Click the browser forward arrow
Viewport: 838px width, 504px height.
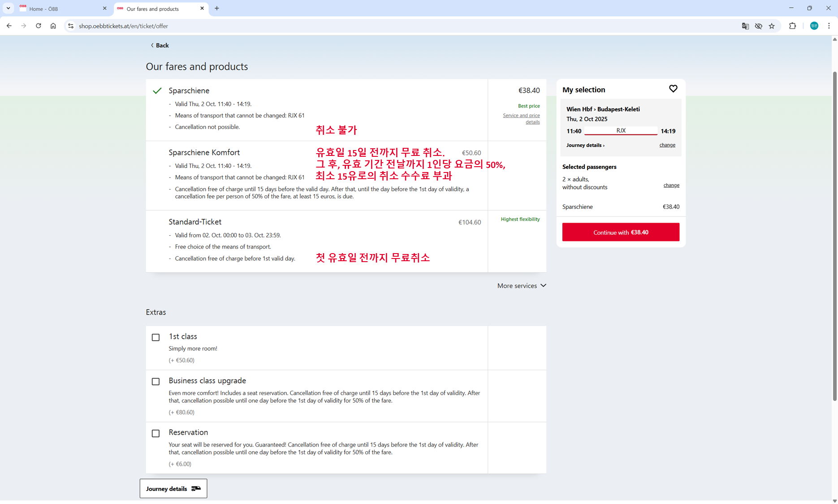pos(24,26)
